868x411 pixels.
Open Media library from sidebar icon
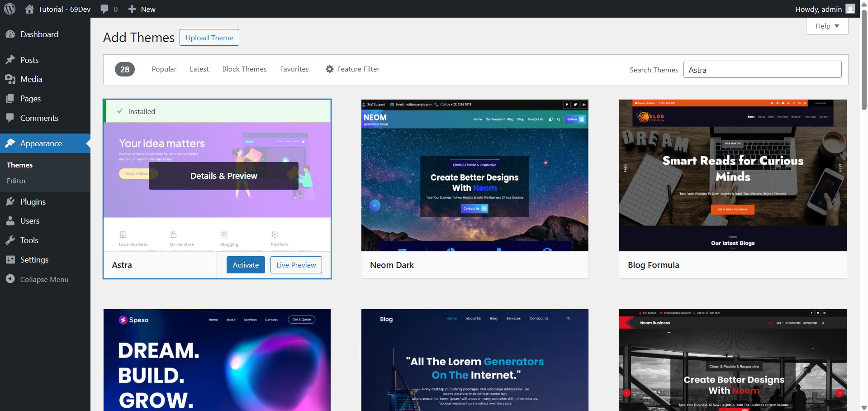click(10, 79)
